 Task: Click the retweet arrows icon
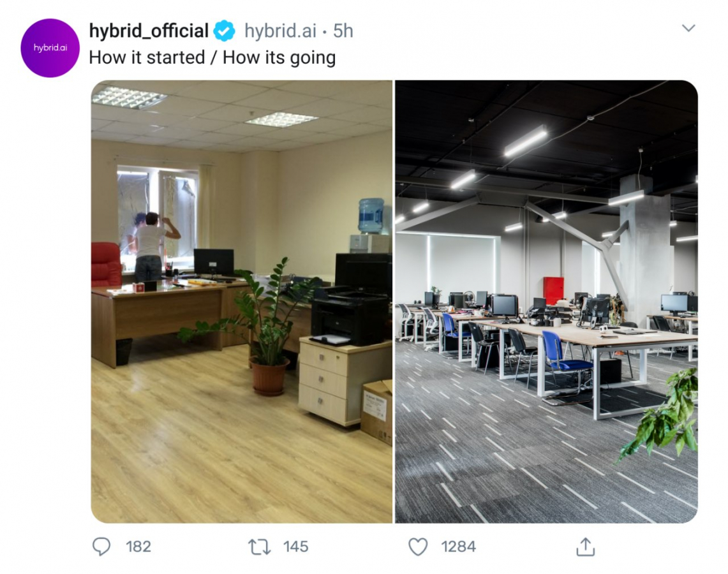[260, 547]
